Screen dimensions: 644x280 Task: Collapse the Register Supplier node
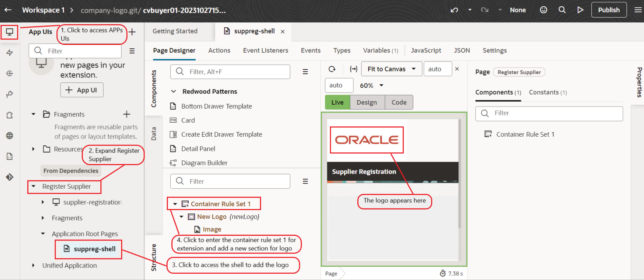pos(34,186)
